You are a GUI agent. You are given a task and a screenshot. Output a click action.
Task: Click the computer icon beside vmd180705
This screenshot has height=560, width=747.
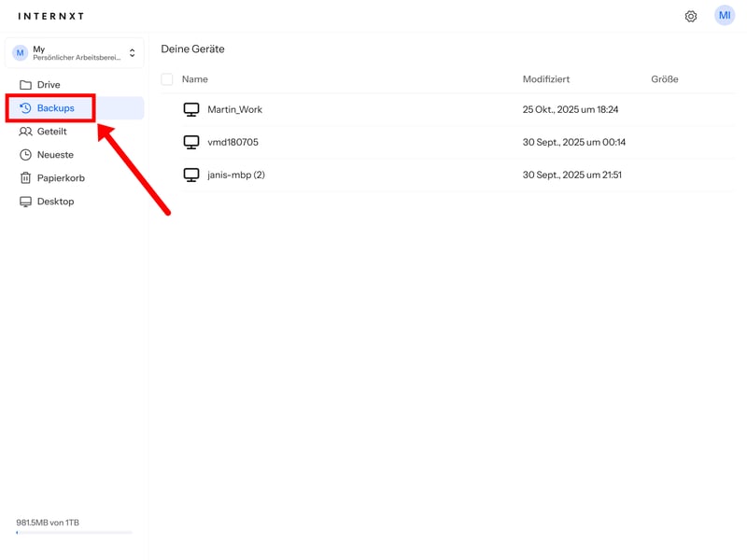tap(191, 142)
